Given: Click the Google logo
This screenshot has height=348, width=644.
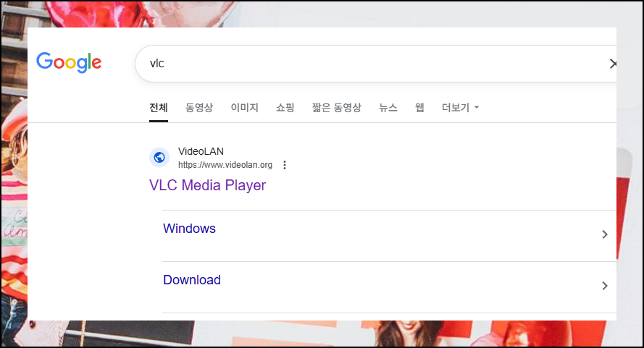Looking at the screenshot, I should [x=69, y=62].
